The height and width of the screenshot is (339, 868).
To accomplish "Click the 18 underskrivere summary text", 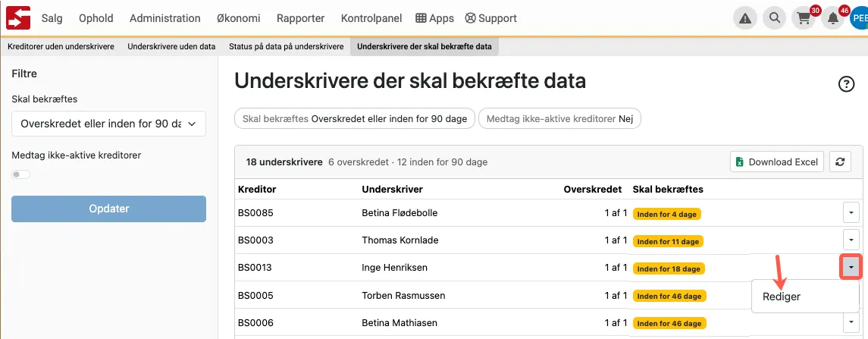I will click(x=284, y=162).
